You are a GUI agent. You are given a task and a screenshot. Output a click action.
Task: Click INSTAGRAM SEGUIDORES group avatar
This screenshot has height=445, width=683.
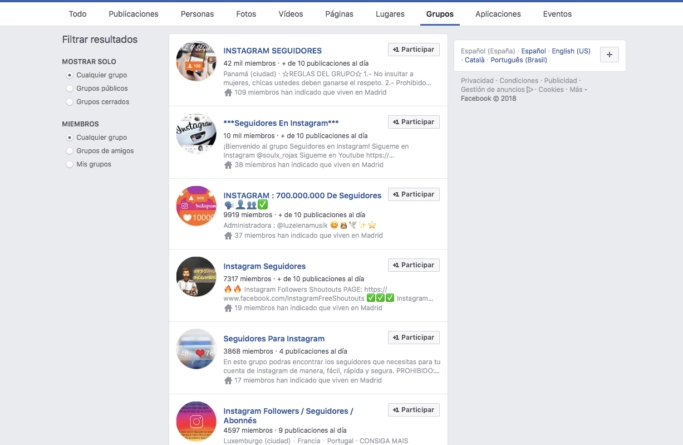click(x=196, y=61)
